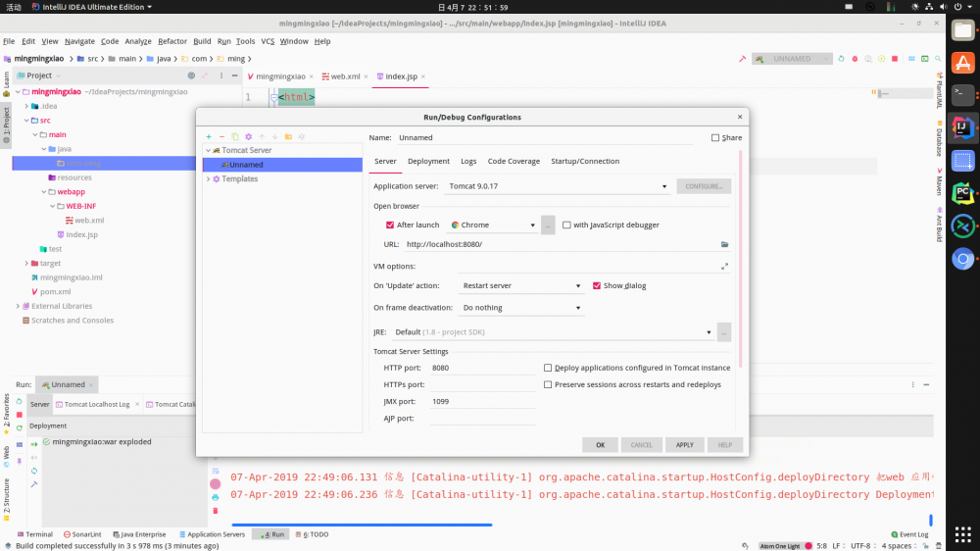980x551 pixels.
Task: Click the OK button
Action: pos(600,445)
